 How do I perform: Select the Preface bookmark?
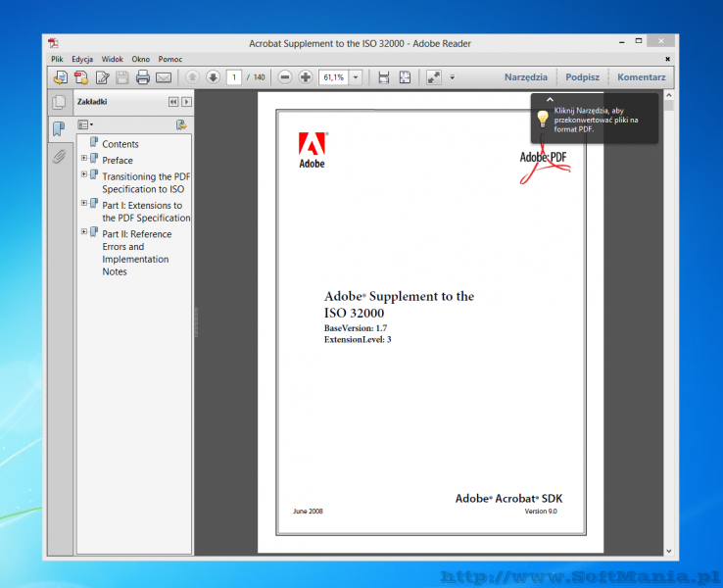pyautogui.click(x=118, y=160)
